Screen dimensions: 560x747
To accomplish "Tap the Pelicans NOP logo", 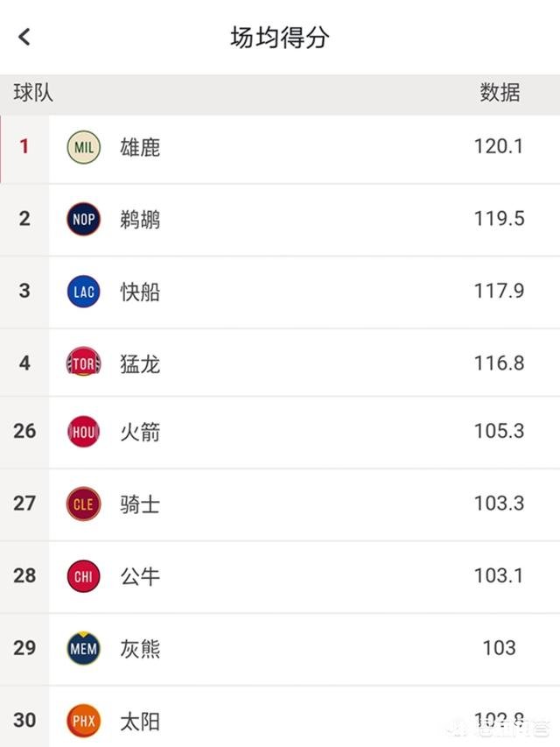I will [82, 219].
